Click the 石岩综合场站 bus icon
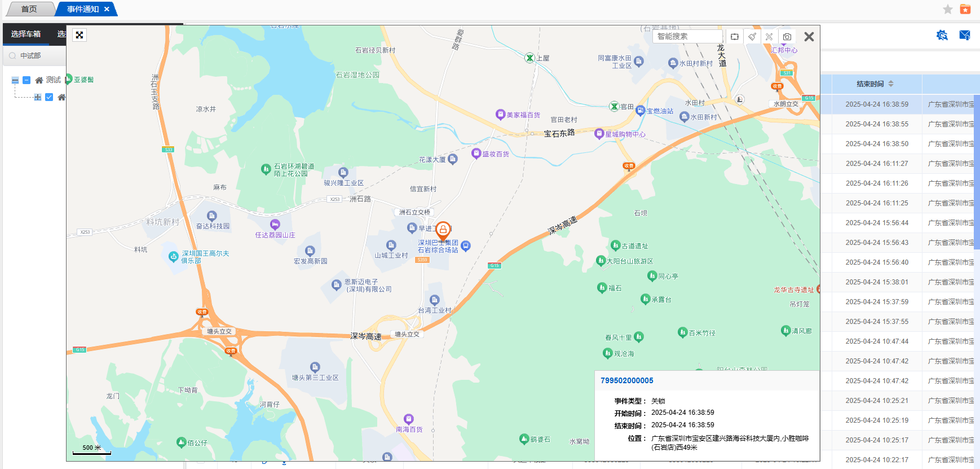 coord(465,246)
